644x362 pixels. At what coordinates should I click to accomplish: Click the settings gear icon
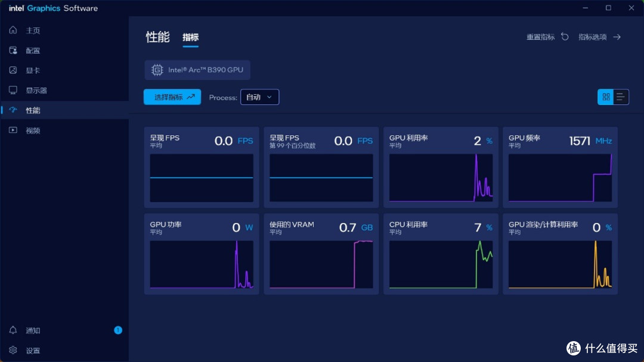[13, 350]
